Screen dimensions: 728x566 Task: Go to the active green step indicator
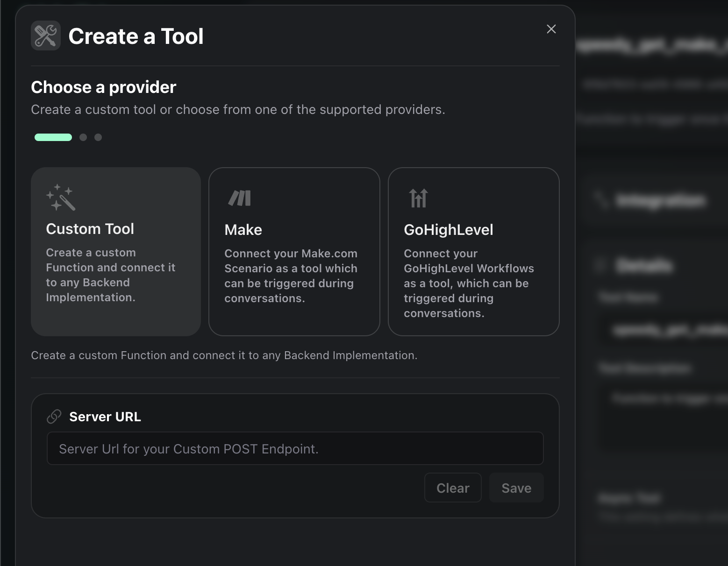point(53,137)
